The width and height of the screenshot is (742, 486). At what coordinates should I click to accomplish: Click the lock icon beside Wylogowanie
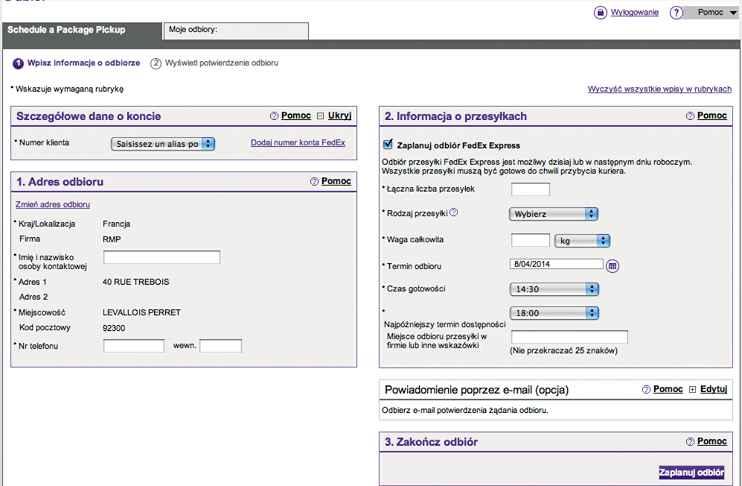(x=600, y=13)
